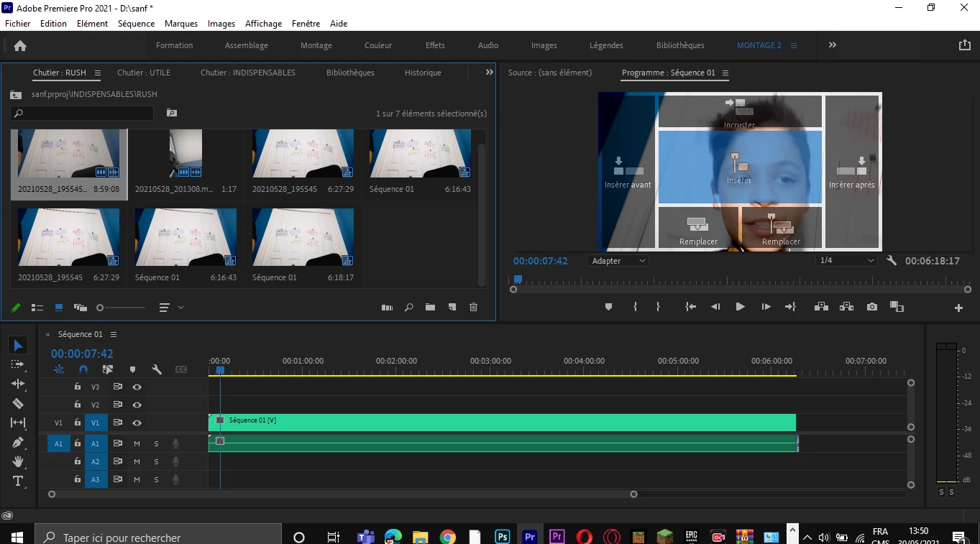
Task: Open Timeline display settings wrench
Action: 157,369
